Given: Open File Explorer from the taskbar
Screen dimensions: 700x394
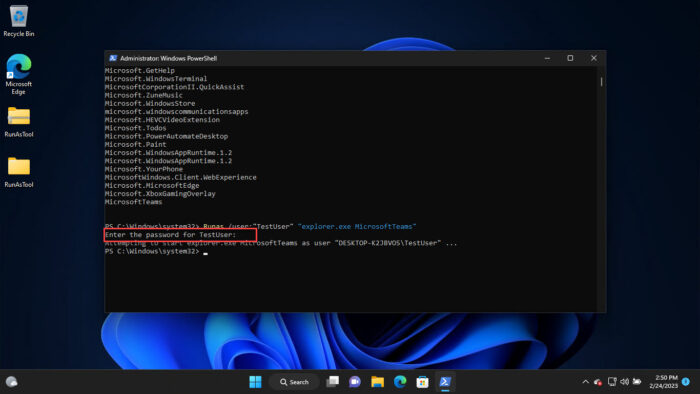Looking at the screenshot, I should pyautogui.click(x=378, y=382).
